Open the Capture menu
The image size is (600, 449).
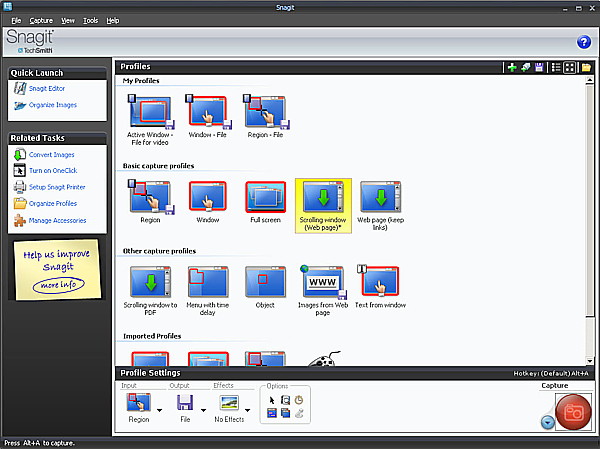41,21
